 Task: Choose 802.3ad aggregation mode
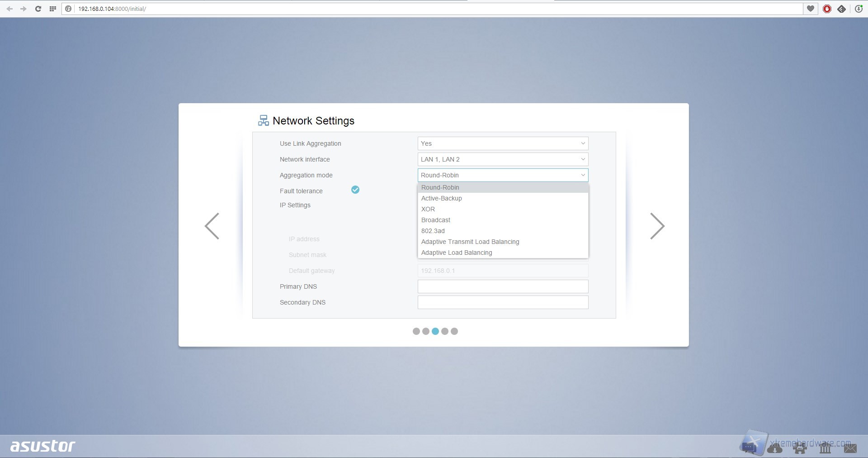coord(433,231)
